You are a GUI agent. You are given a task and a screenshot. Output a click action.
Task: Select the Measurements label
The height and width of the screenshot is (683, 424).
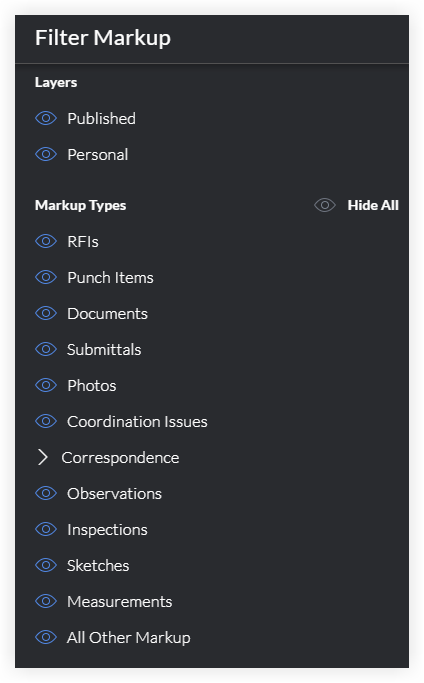tap(120, 602)
